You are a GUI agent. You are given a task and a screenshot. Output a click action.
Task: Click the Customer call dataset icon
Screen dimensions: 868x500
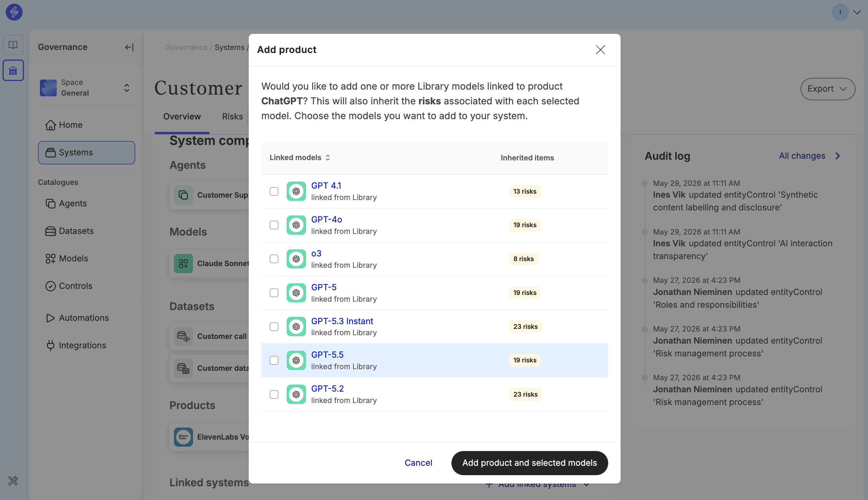(x=183, y=337)
